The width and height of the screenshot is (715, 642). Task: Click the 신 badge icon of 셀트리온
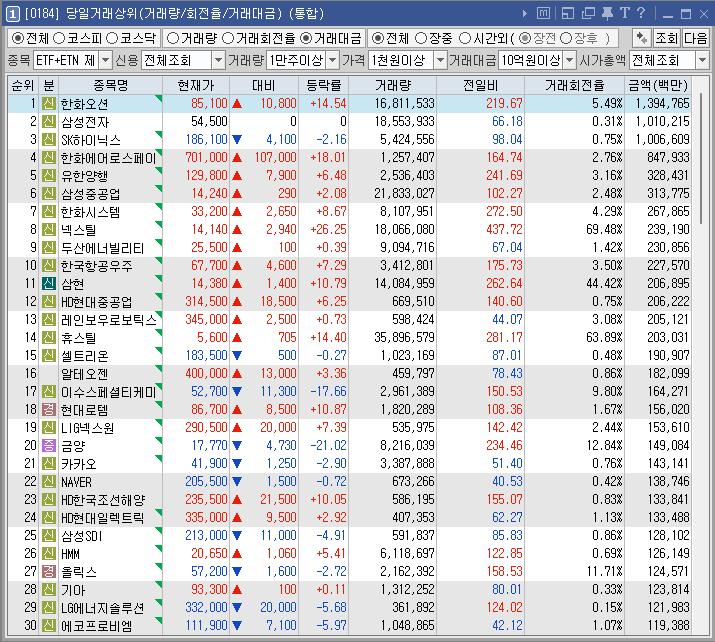49,356
